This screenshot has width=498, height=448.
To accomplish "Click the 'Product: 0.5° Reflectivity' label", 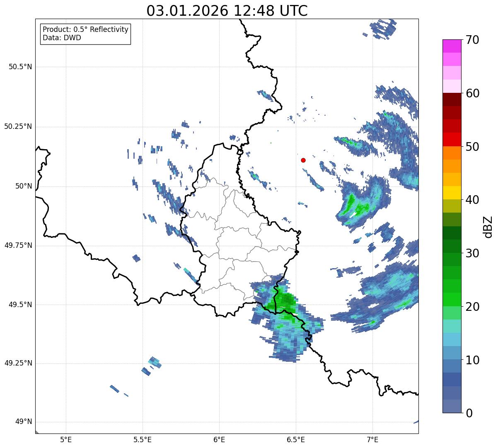I will [x=85, y=30].
